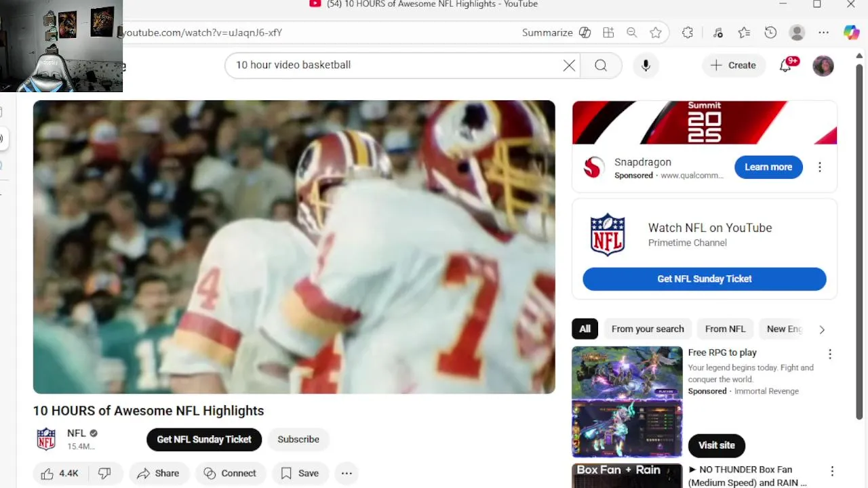Screen dimensions: 868x488
Task: Open Snapdragon ad options three dots
Action: point(820,167)
